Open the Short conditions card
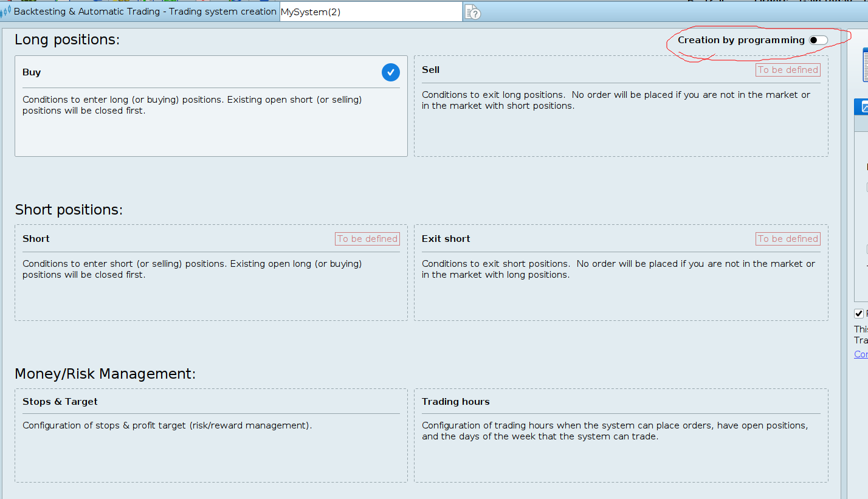 click(211, 272)
